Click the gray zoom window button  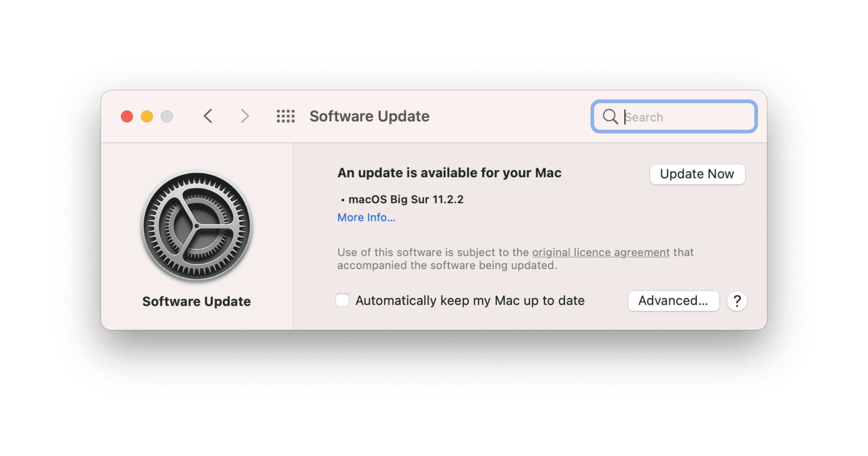point(167,117)
